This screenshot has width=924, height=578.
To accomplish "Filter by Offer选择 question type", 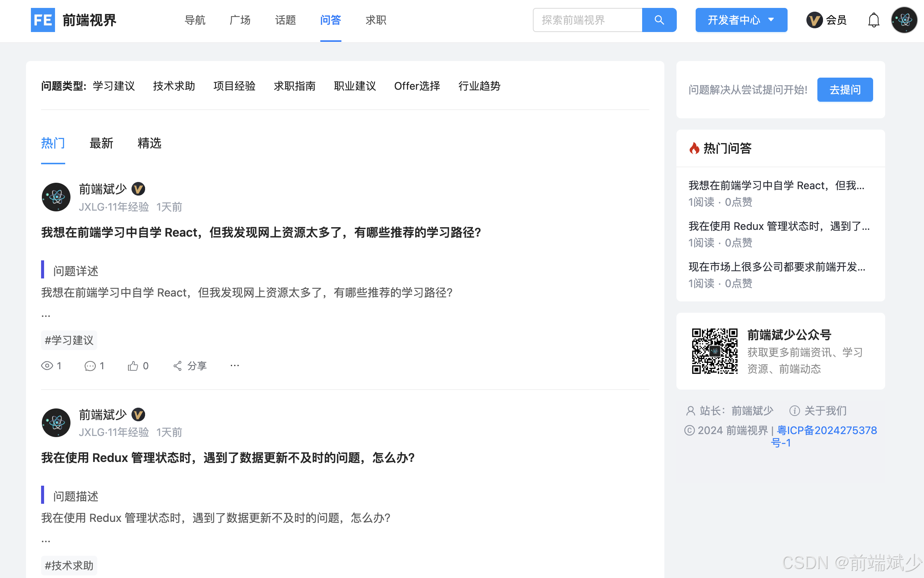I will coord(417,86).
